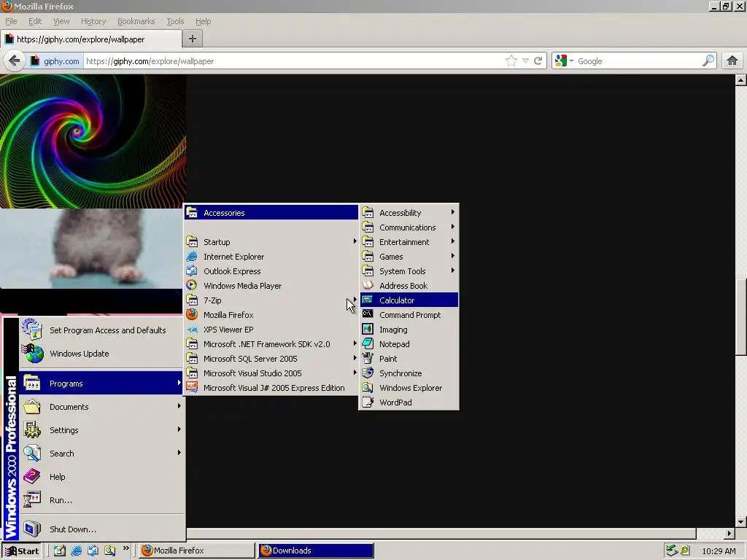747x560 pixels.
Task: Expand the Documents submenu in Start menu
Action: click(x=179, y=406)
